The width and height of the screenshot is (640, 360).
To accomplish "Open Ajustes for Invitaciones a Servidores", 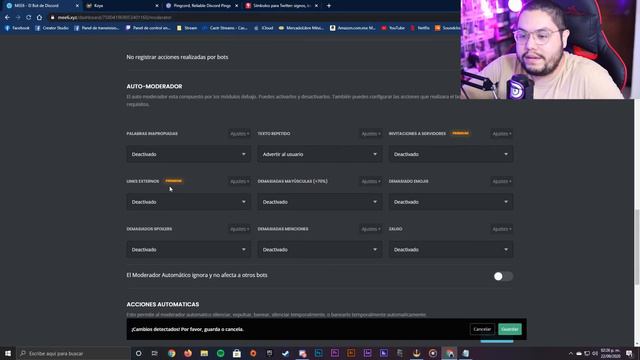I will point(502,134).
